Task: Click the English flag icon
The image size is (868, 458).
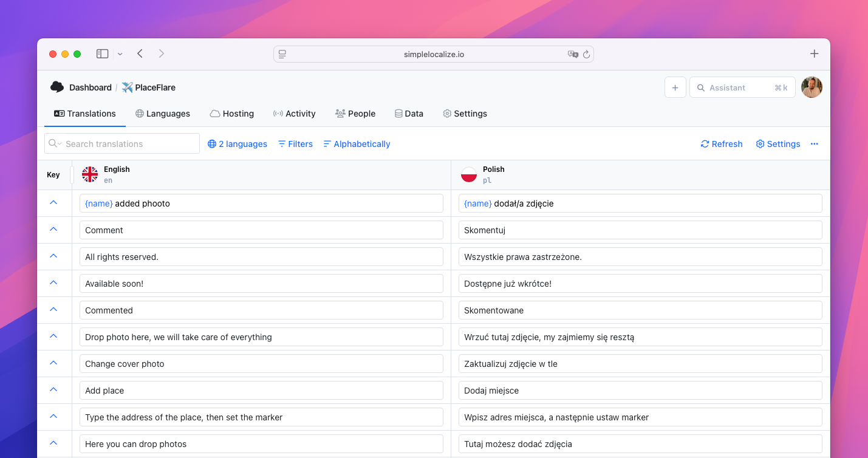Action: click(90, 174)
